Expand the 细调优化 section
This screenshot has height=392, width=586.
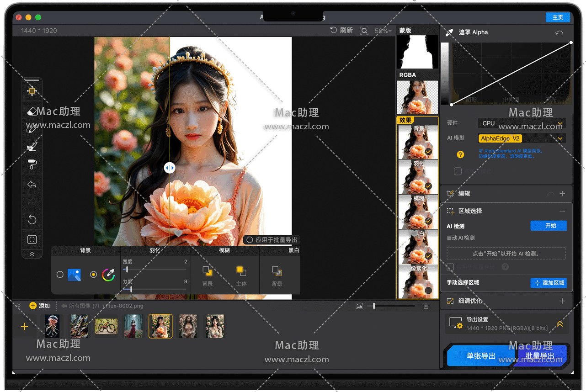[562, 301]
